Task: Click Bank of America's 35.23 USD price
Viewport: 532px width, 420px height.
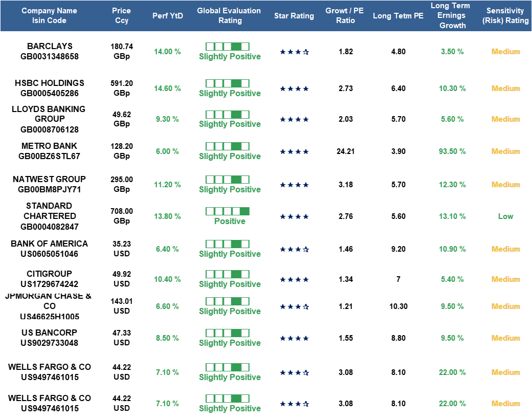Action: [x=122, y=249]
